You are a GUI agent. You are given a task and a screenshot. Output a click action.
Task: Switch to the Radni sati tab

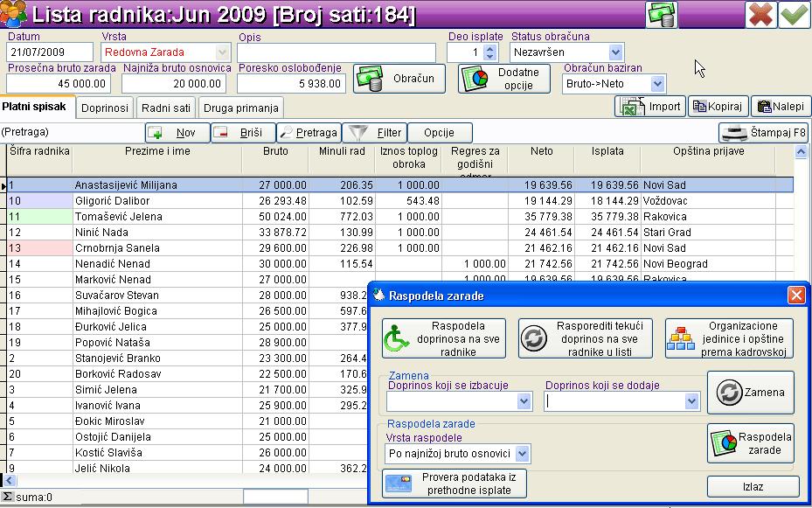coord(166,108)
